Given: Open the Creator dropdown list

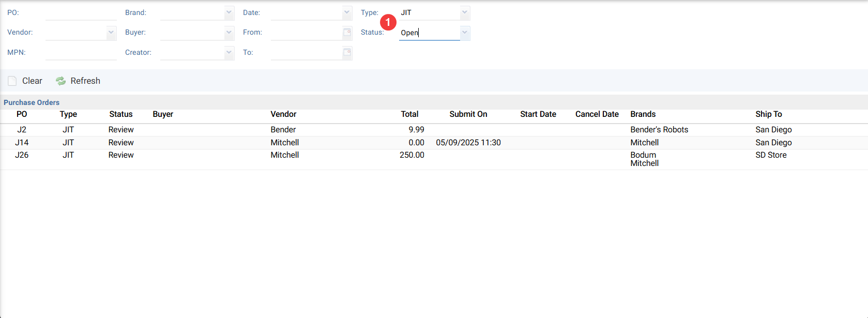Looking at the screenshot, I should tap(229, 52).
